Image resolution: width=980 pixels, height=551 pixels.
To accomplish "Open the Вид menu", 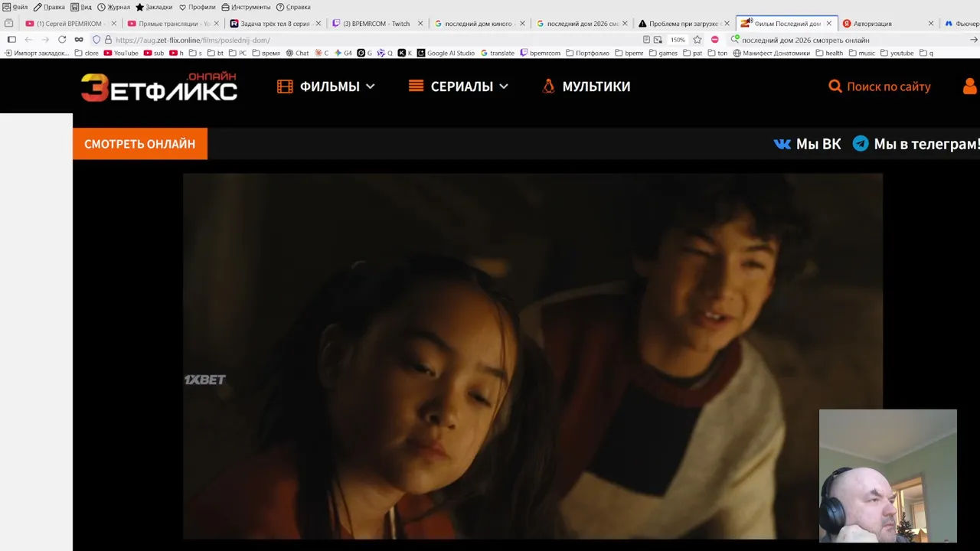I will pos(81,7).
